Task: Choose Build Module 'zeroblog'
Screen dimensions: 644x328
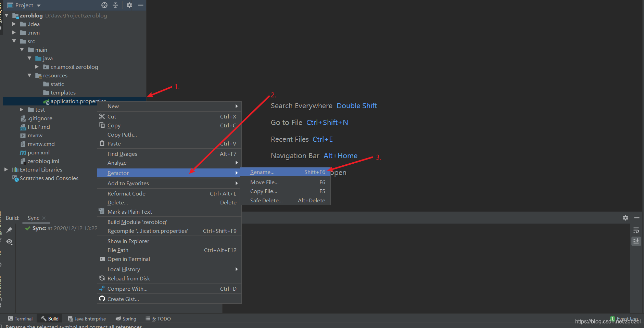Action: (169, 222)
